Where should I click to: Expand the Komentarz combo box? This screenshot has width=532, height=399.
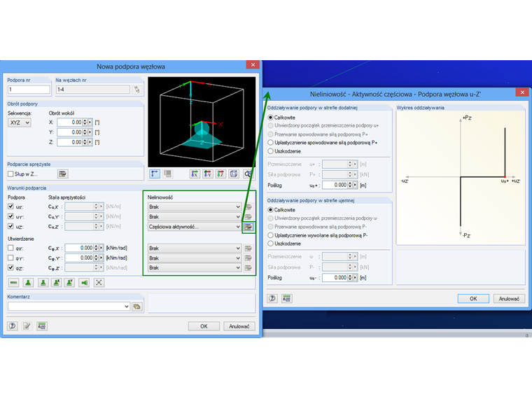point(127,307)
